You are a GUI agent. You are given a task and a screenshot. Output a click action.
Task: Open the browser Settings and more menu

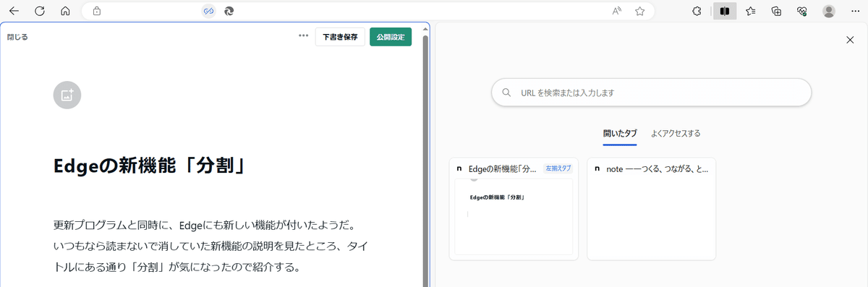point(854,11)
